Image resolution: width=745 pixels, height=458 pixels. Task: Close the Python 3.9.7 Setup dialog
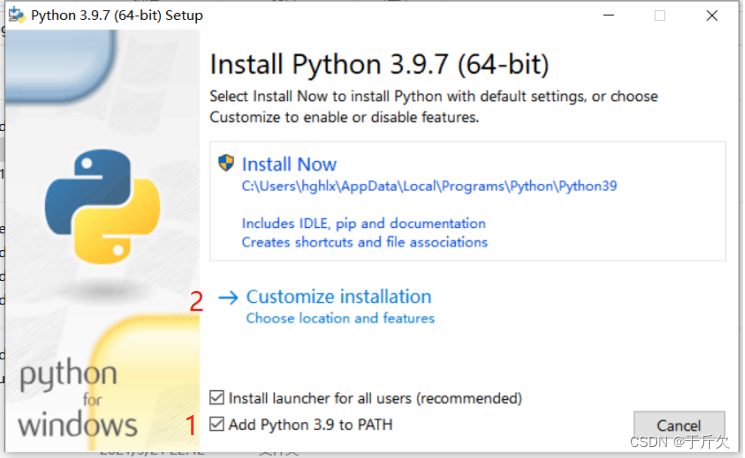point(712,16)
